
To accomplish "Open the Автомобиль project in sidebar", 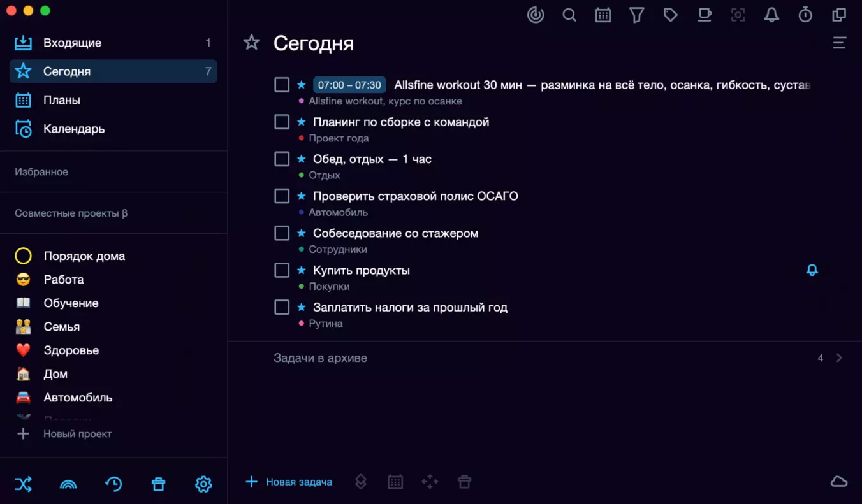I will 113,398.
